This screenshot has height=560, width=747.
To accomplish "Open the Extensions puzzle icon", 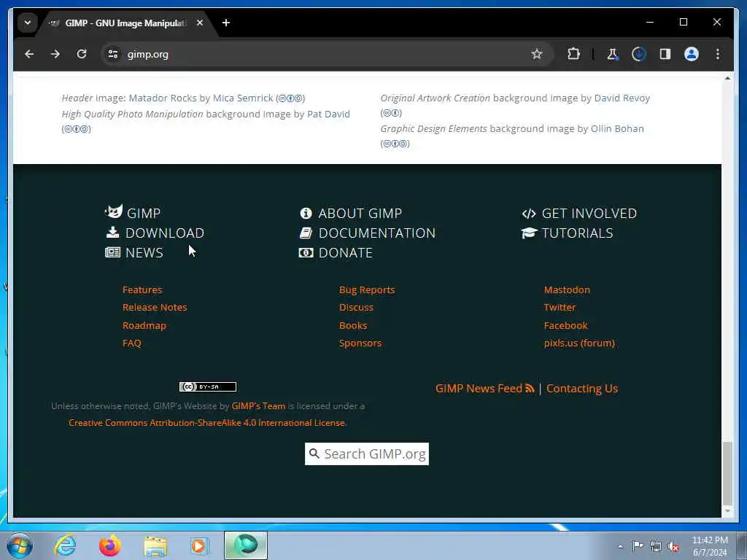I will 573,54.
